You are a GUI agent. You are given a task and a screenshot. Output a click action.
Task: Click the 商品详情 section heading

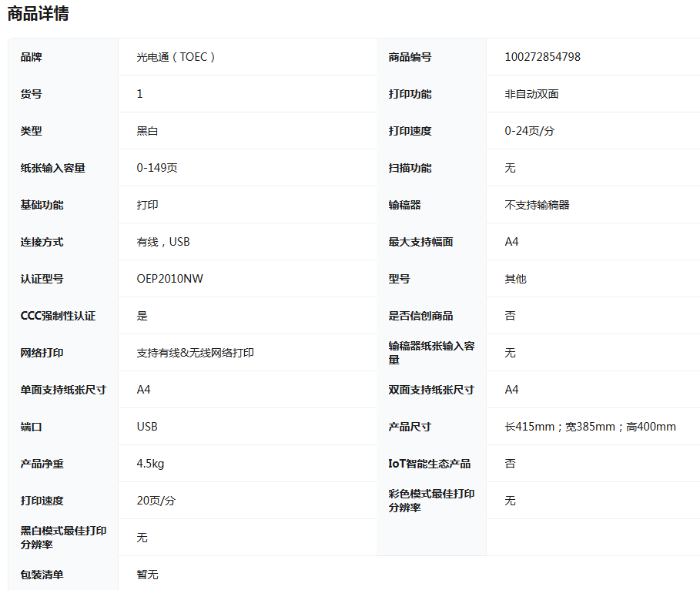pos(39,14)
